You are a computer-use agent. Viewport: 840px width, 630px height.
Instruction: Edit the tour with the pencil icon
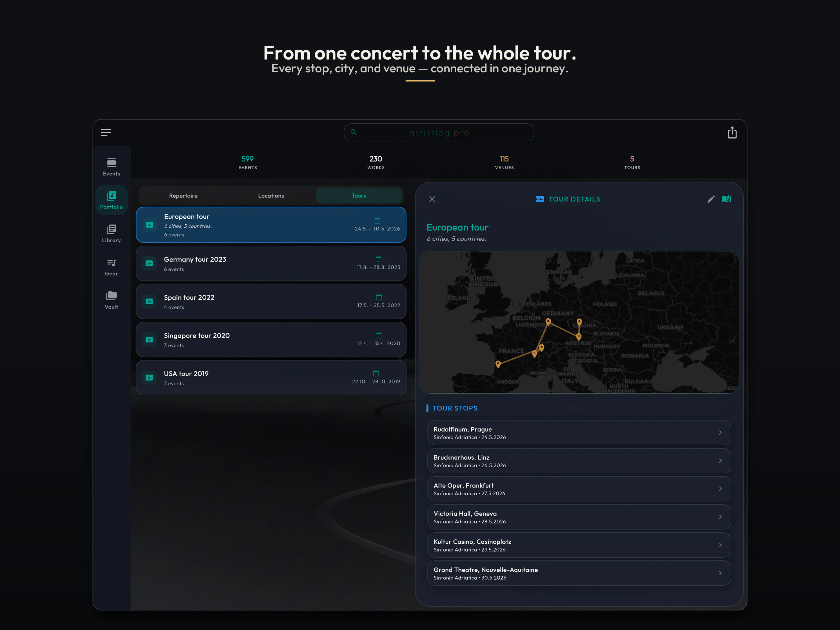(x=711, y=199)
